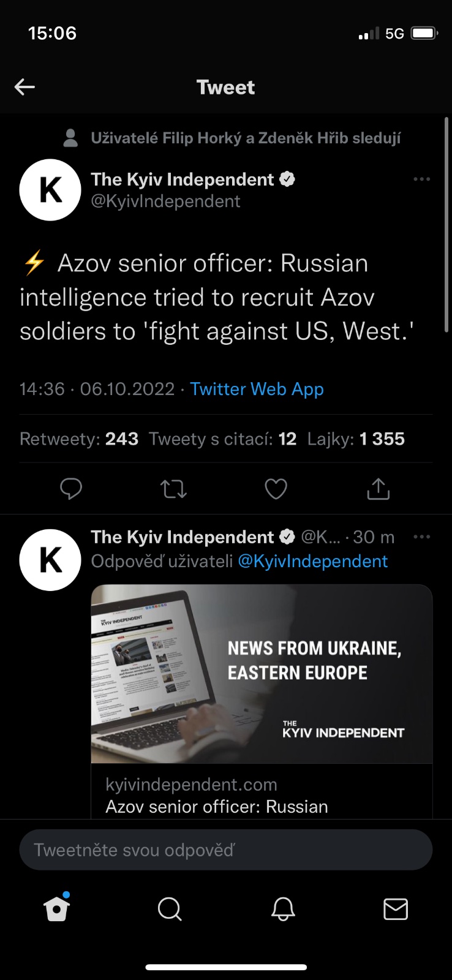The image size is (452, 980).
Task: View the Lajky 1 355 list
Action: 356,439
